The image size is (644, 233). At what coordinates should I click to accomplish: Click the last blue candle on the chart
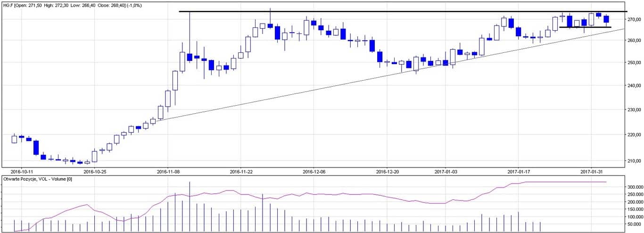coord(606,19)
